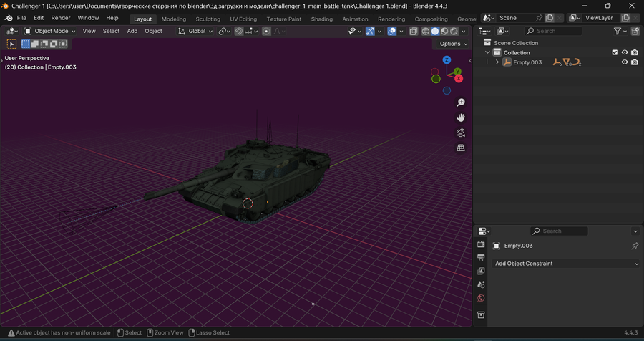The image size is (644, 341).
Task: Open the 3D viewport editor type dropdown
Action: pyautogui.click(x=12, y=32)
